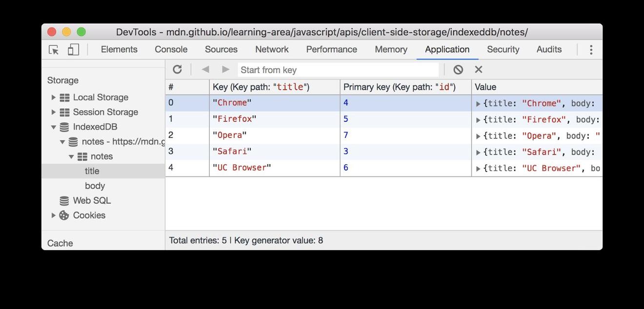Click the next page arrow button

pos(225,69)
